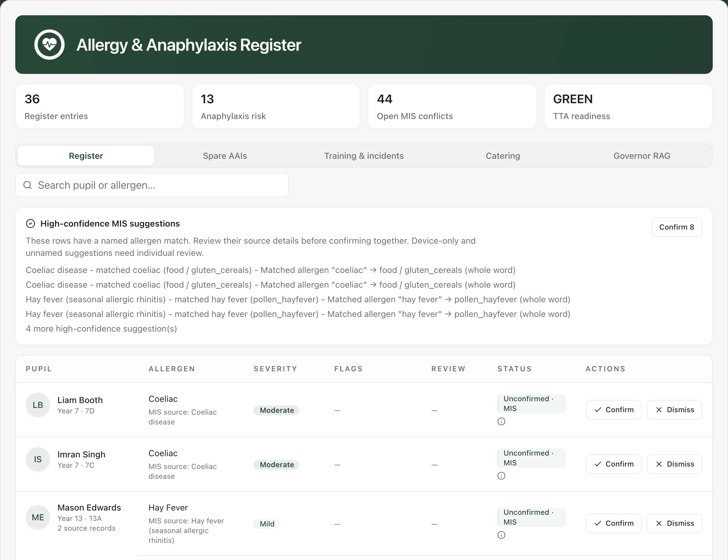
Task: Click the heart pulse logo icon
Action: (49, 45)
